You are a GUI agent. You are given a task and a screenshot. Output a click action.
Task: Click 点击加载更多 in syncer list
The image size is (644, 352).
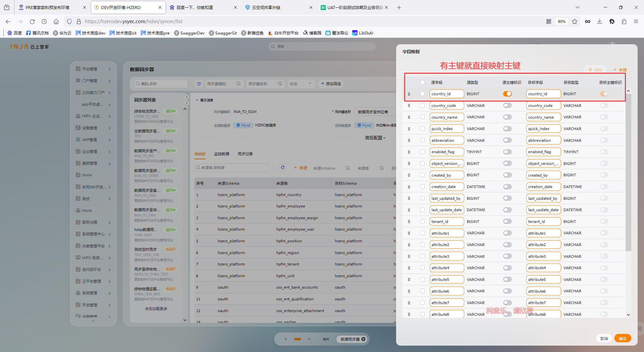coord(156,309)
